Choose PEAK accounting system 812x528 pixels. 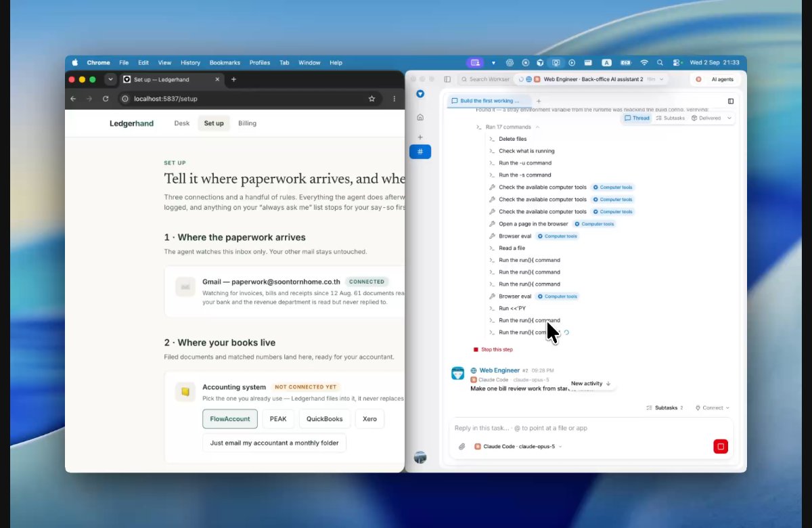tap(278, 419)
